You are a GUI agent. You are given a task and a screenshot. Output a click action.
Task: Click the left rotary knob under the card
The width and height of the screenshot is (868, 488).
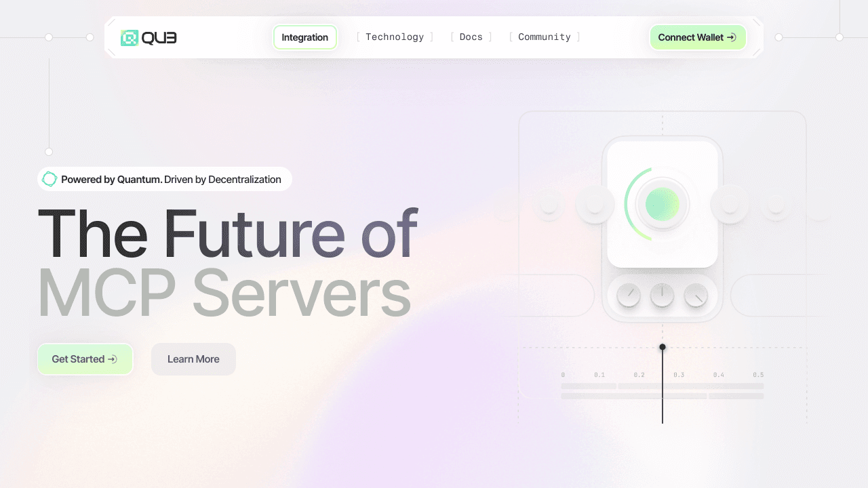tap(629, 296)
